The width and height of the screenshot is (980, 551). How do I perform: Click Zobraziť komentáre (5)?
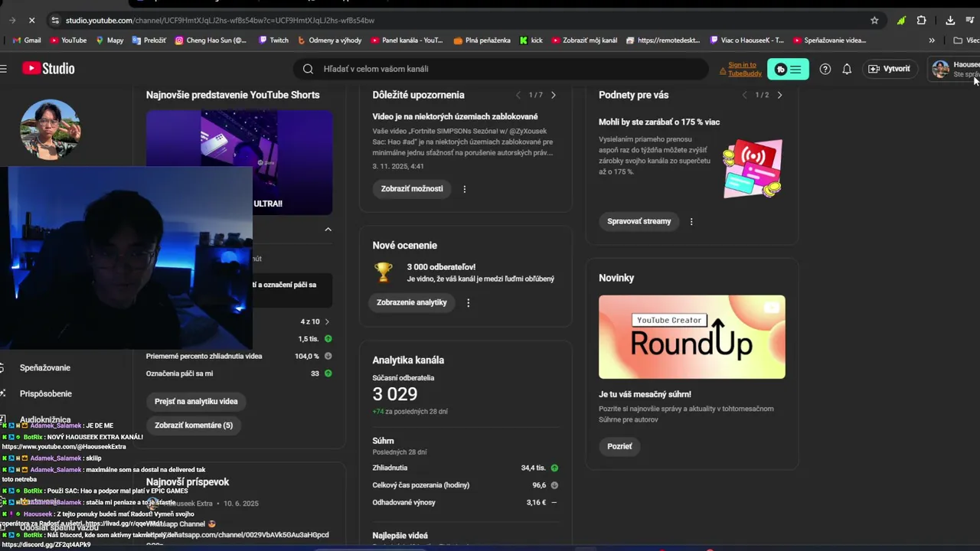194,425
